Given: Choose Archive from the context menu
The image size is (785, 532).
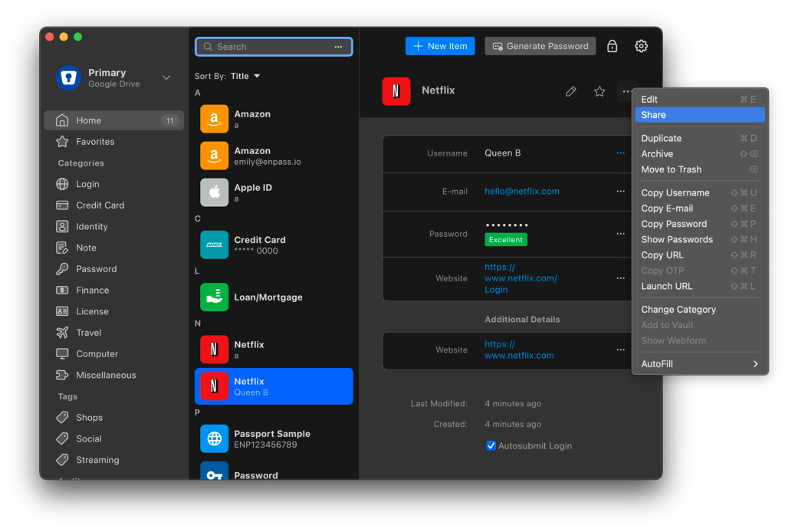Looking at the screenshot, I should (x=699, y=153).
